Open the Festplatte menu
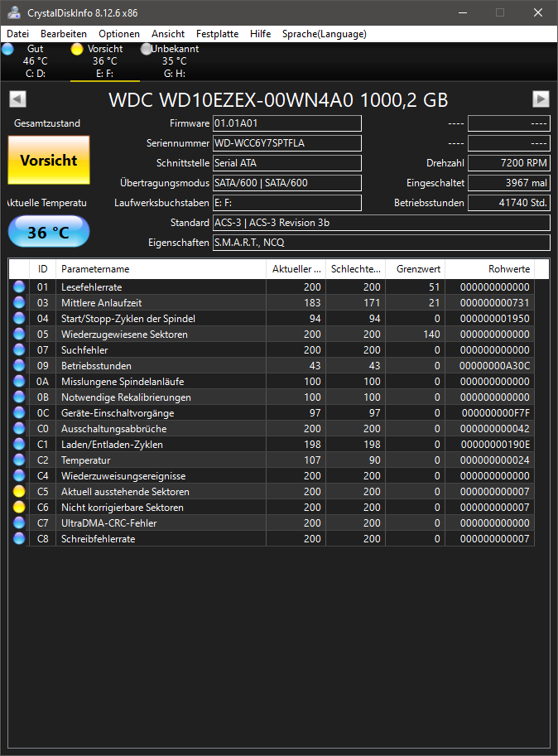Image resolution: width=558 pixels, height=756 pixels. click(x=217, y=34)
